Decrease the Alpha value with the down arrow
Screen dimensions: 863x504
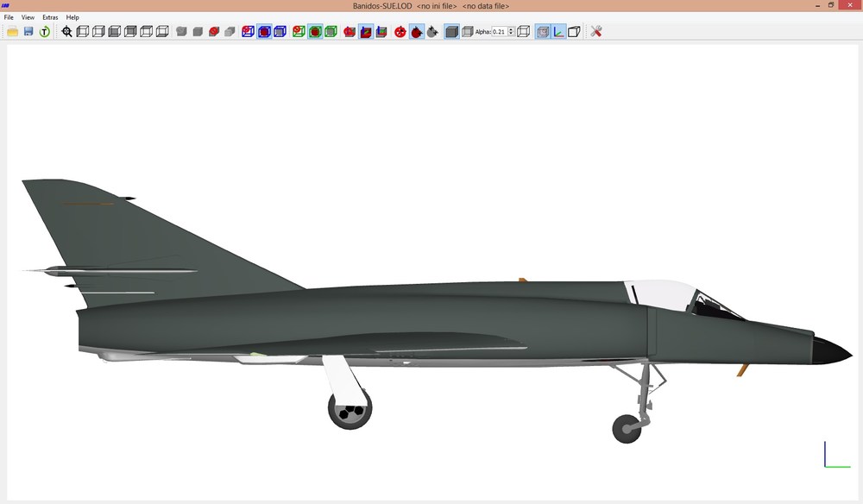(511, 34)
